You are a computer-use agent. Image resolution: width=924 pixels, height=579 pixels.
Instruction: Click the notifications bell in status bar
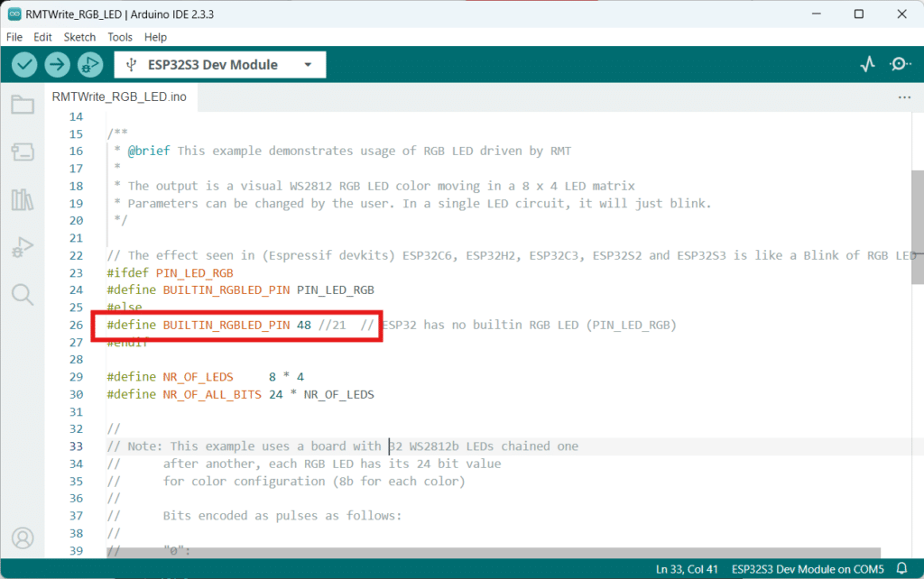pyautogui.click(x=901, y=569)
